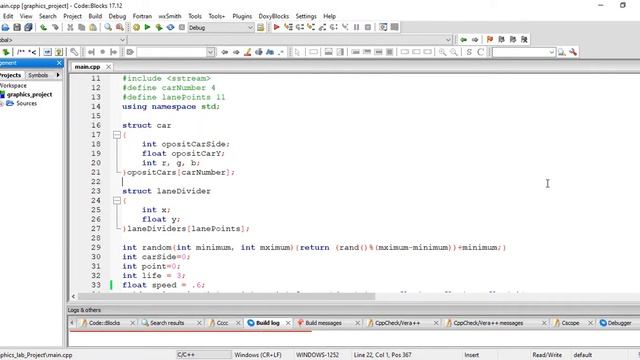Switch to the Symbols tab
This screenshot has width=640, height=360.
38,75
